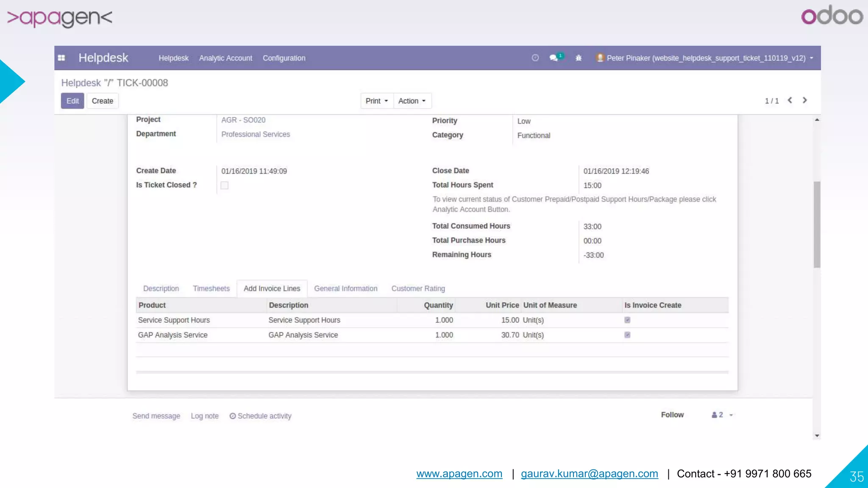Click the debug bug icon
The image size is (868, 488).
[579, 58]
